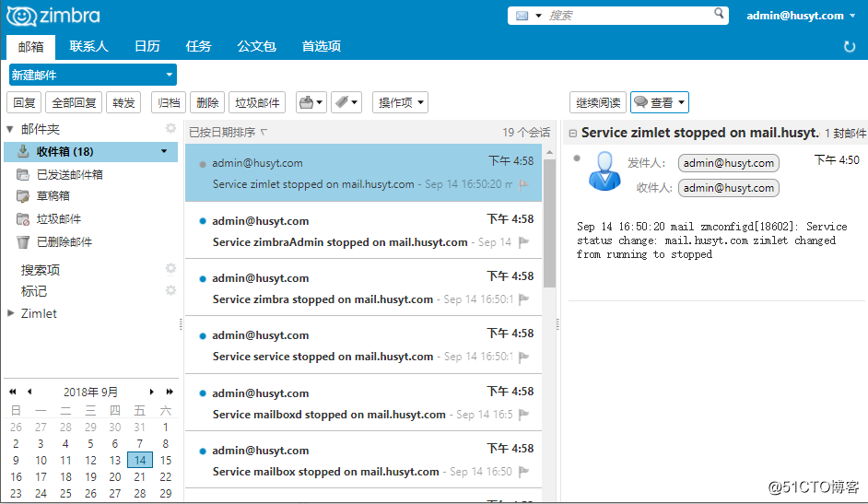Click the tag icon in the toolbar

[x=342, y=102]
